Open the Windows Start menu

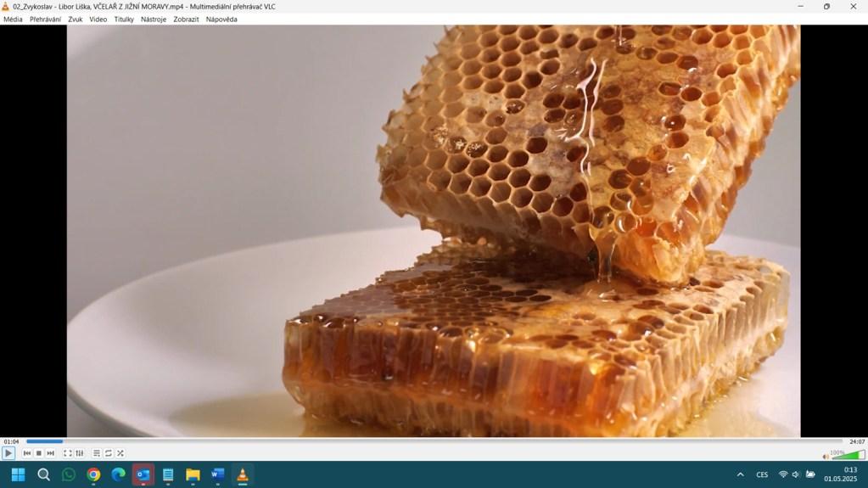click(19, 474)
